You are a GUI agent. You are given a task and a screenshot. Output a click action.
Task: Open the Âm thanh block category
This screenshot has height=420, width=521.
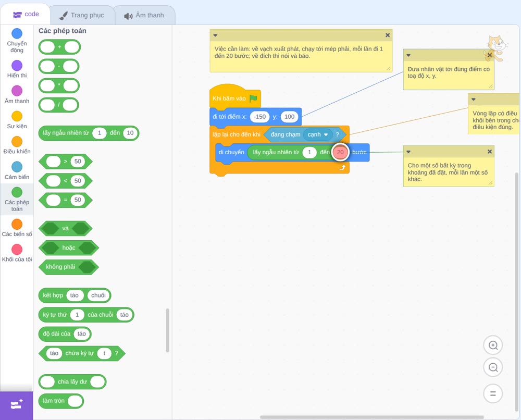pyautogui.click(x=17, y=95)
